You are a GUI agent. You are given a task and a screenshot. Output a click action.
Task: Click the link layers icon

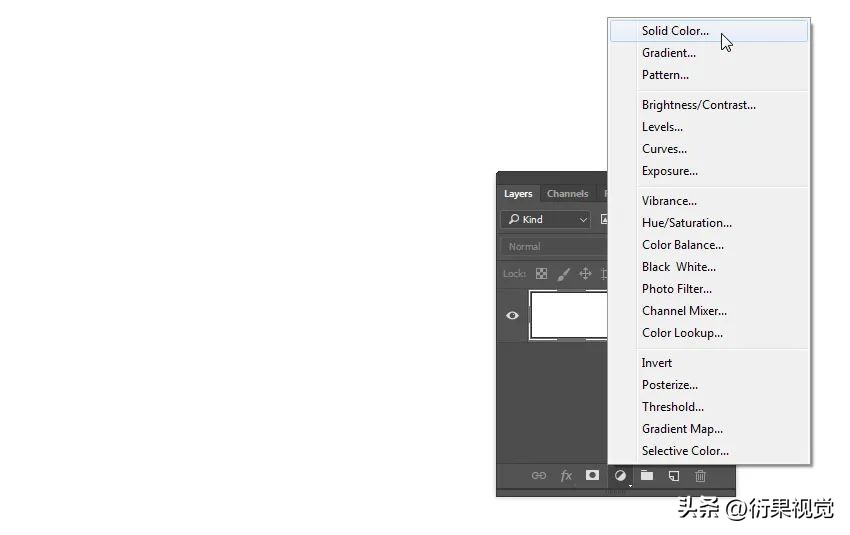pos(539,476)
